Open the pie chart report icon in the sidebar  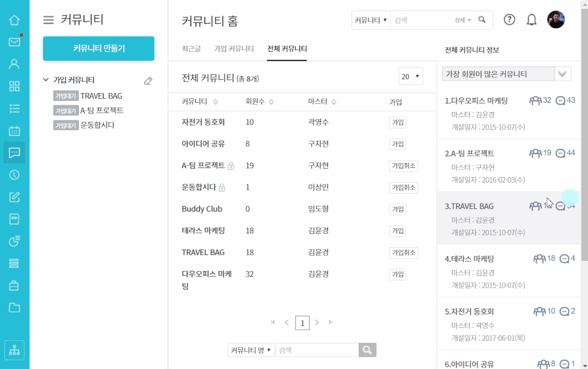point(14,241)
